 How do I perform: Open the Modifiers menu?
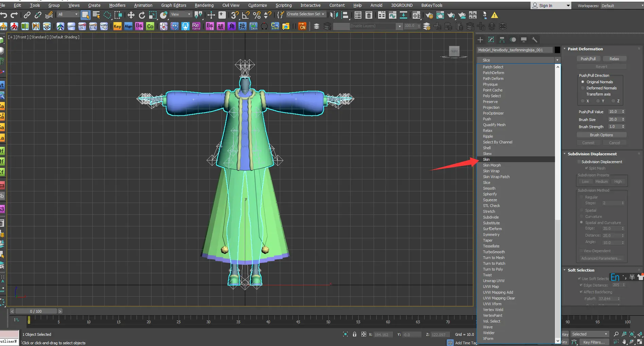117,5
